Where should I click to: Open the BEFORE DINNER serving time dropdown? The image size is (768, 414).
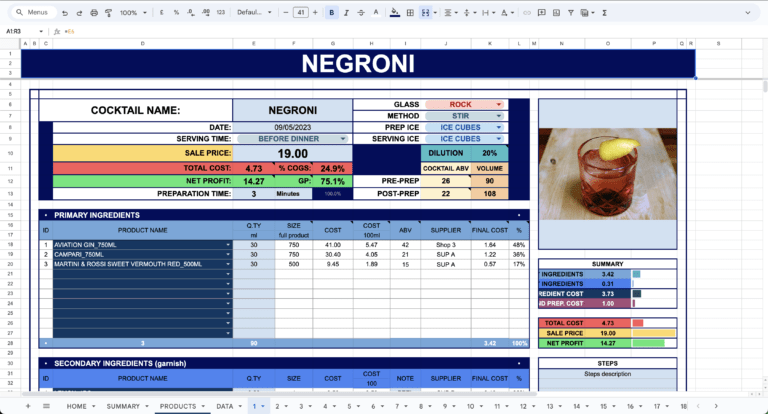coord(342,139)
